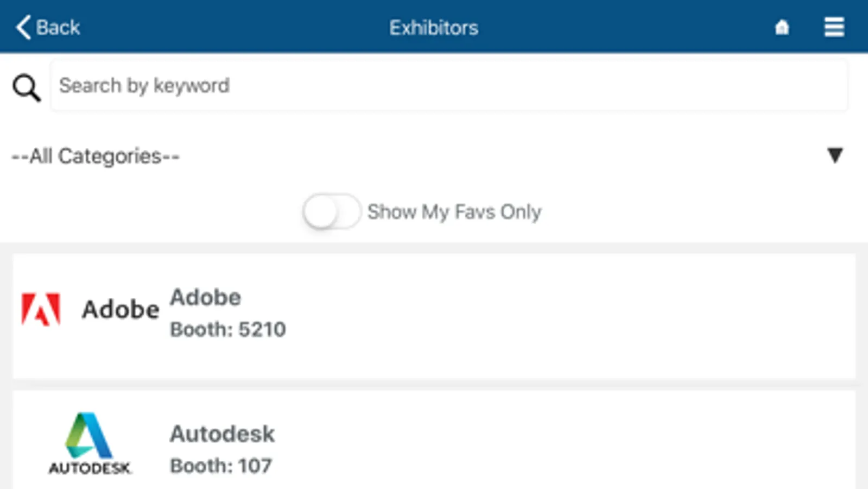Tap the Back chevron arrow
868x489 pixels.
point(23,27)
